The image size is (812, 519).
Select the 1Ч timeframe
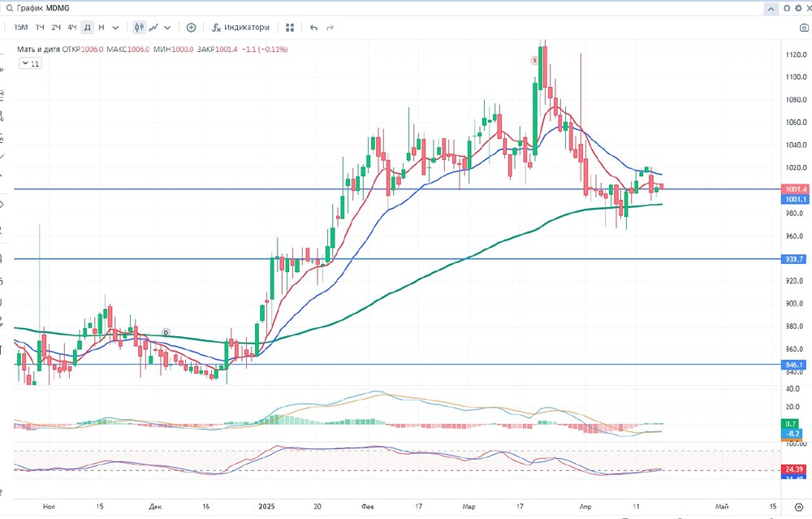pos(40,28)
